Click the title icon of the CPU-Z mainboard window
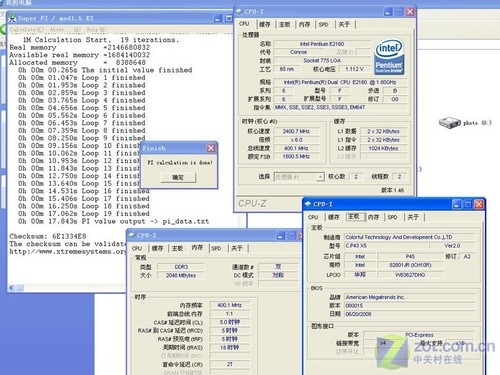This screenshot has height=375, width=500. 308,204
